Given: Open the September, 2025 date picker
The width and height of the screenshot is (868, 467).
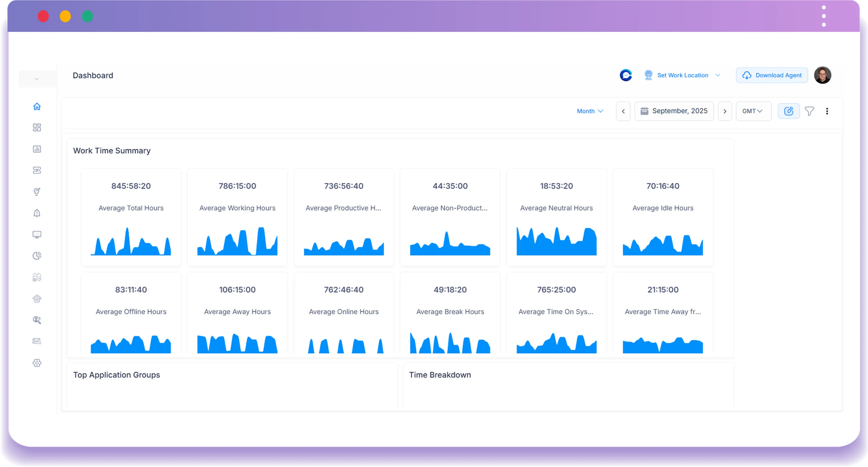Looking at the screenshot, I should pyautogui.click(x=674, y=111).
